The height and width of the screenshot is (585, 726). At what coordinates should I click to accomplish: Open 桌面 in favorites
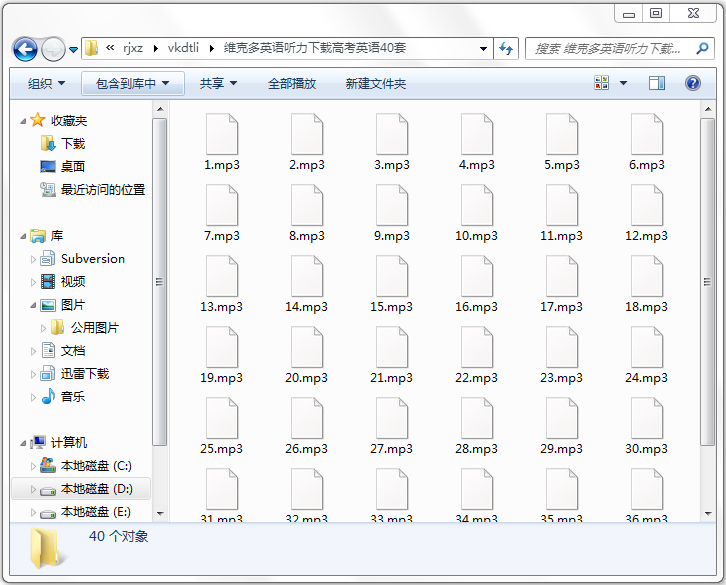(x=63, y=166)
